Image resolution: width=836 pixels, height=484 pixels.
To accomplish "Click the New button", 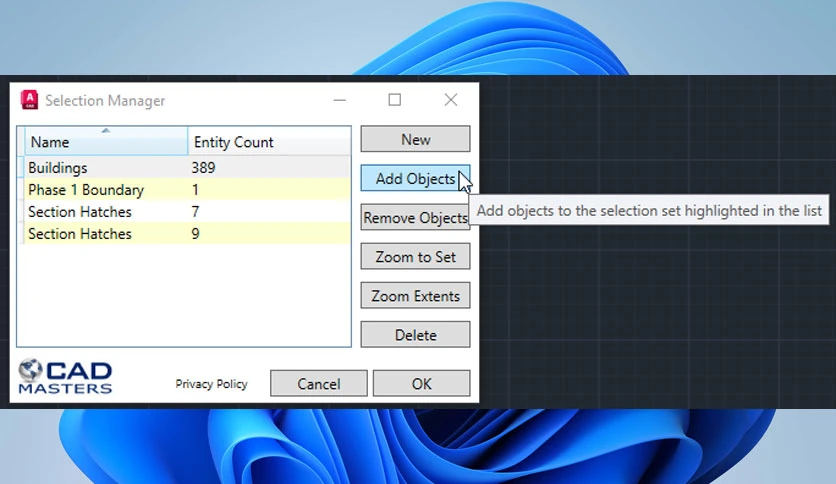I will 415,139.
